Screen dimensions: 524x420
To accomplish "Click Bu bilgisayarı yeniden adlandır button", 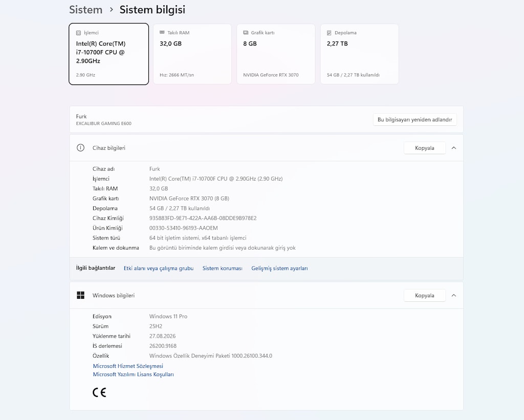I will pos(414,120).
